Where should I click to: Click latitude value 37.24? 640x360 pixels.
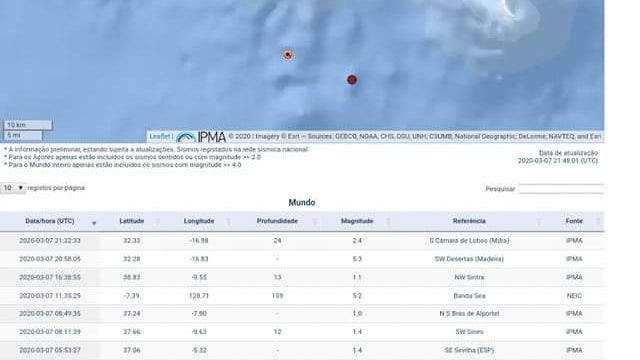[x=131, y=313]
